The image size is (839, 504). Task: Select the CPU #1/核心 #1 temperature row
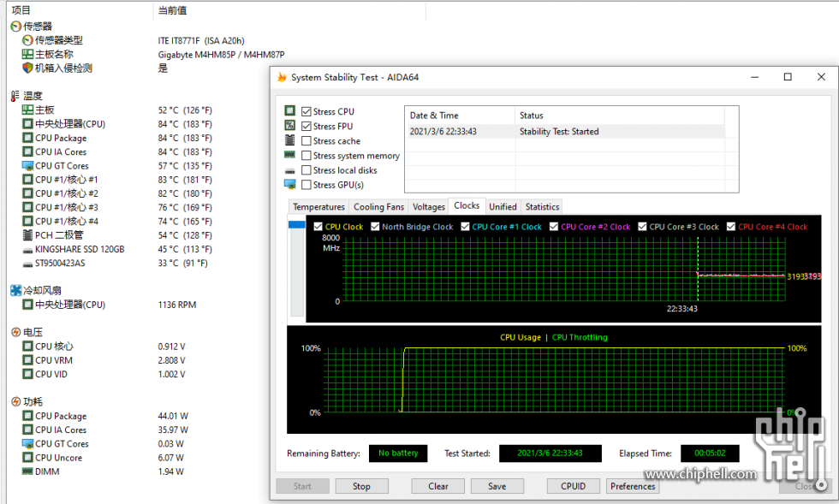[x=118, y=179]
